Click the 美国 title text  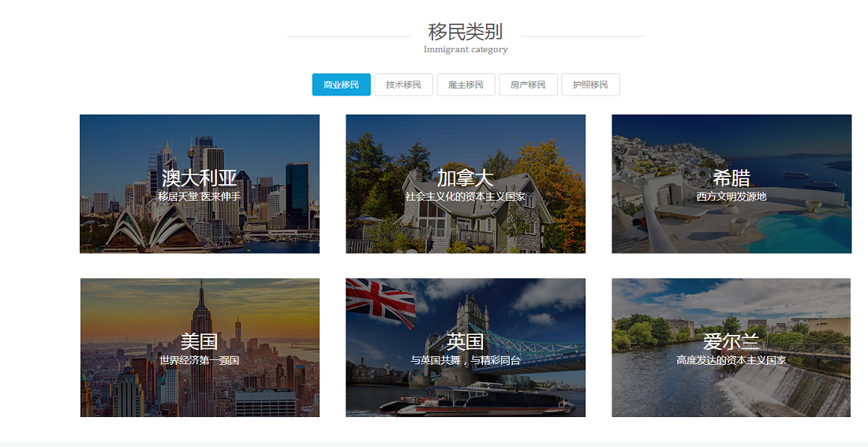point(200,341)
